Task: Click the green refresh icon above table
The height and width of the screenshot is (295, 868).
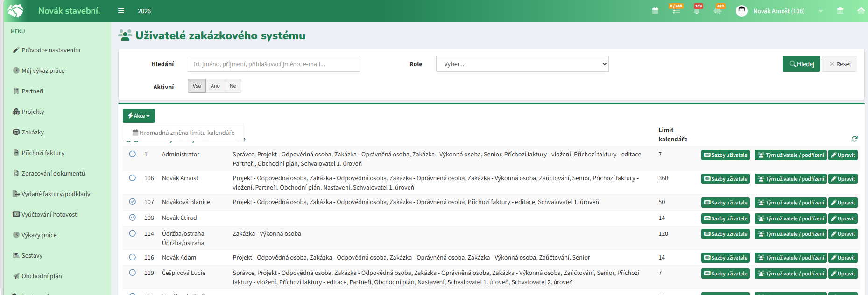Action: (854, 139)
